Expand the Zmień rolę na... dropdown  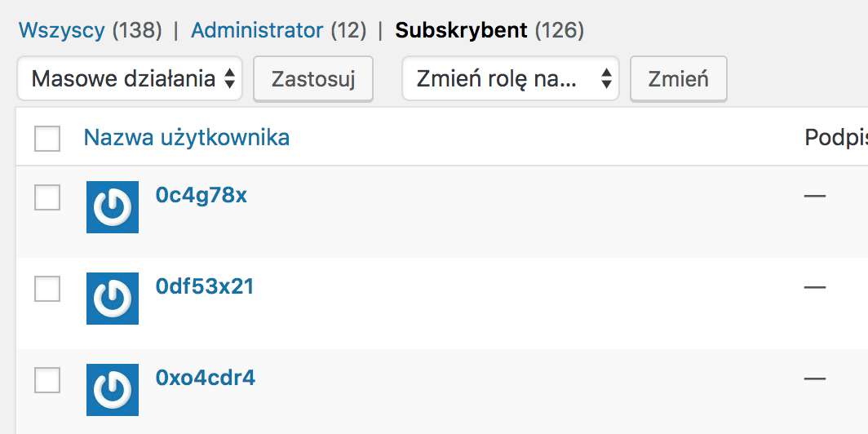click(x=511, y=78)
